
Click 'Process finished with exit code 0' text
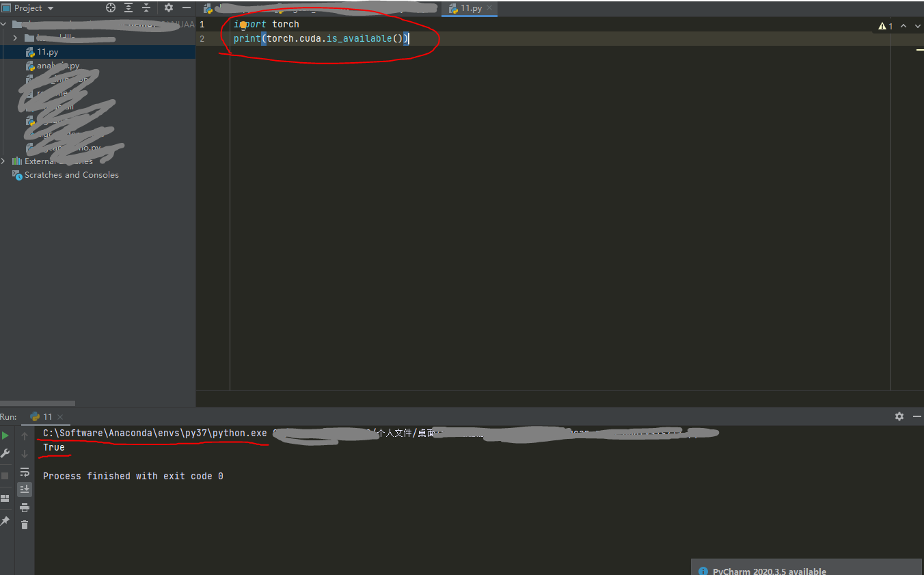[133, 476]
